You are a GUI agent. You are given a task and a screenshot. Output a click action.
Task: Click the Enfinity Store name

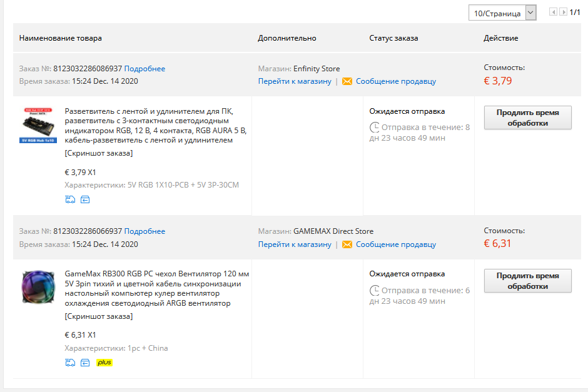click(x=317, y=69)
